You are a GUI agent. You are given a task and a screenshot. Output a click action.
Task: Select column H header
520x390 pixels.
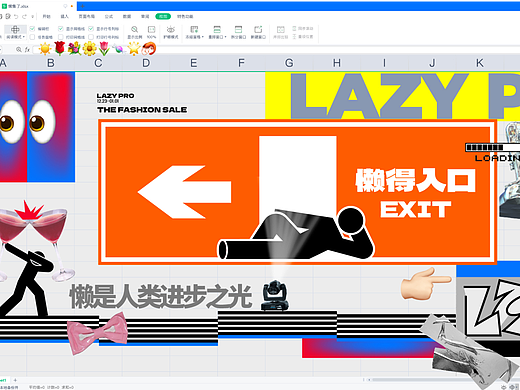(x=337, y=63)
